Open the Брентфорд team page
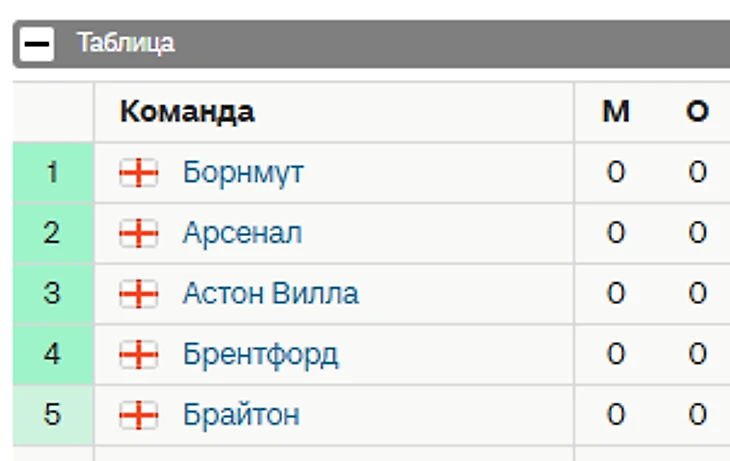The image size is (730, 461). pos(260,354)
